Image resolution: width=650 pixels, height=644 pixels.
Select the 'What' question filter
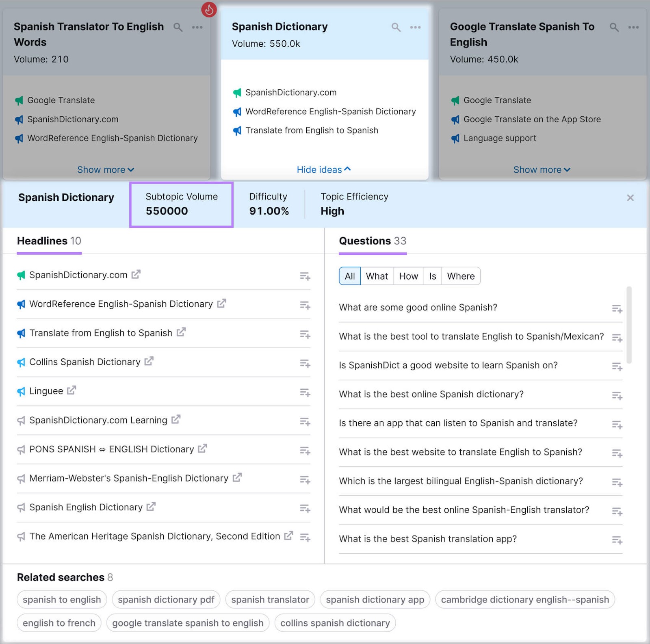tap(377, 276)
